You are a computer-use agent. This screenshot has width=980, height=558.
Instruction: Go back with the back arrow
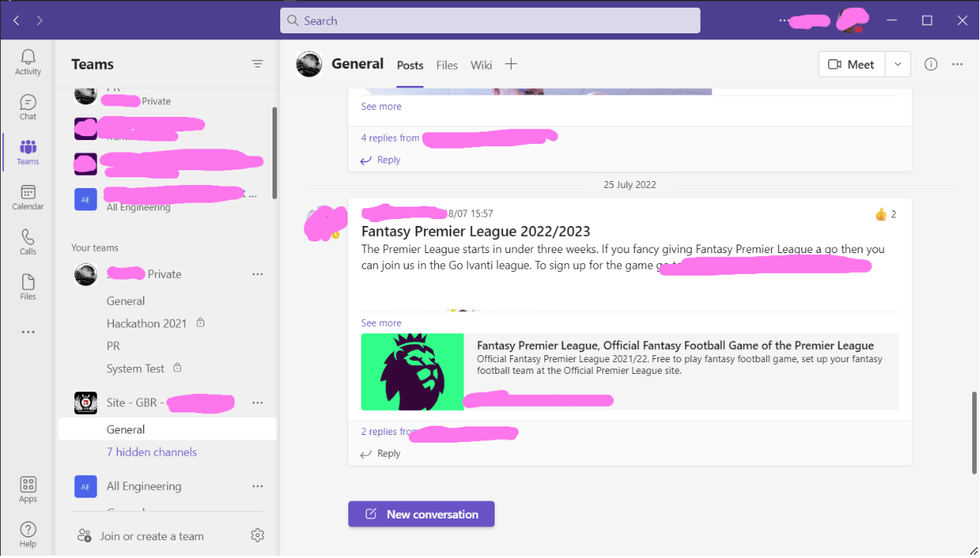pyautogui.click(x=16, y=20)
